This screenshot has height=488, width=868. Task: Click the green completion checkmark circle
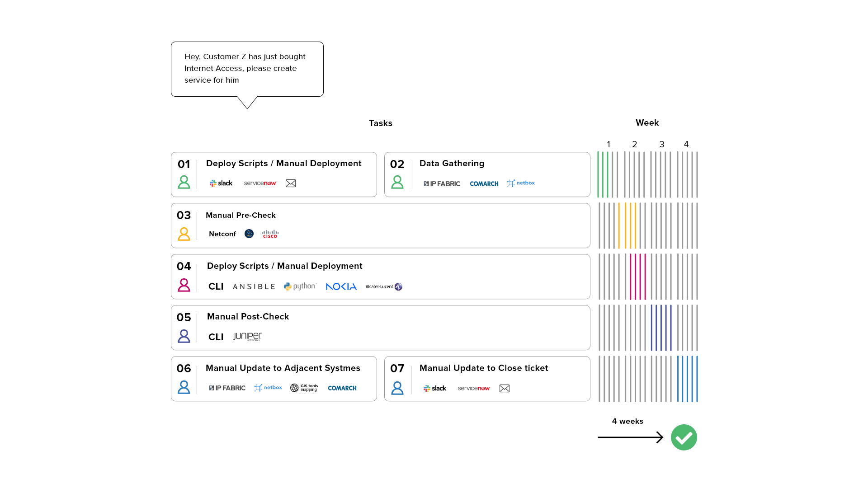684,437
